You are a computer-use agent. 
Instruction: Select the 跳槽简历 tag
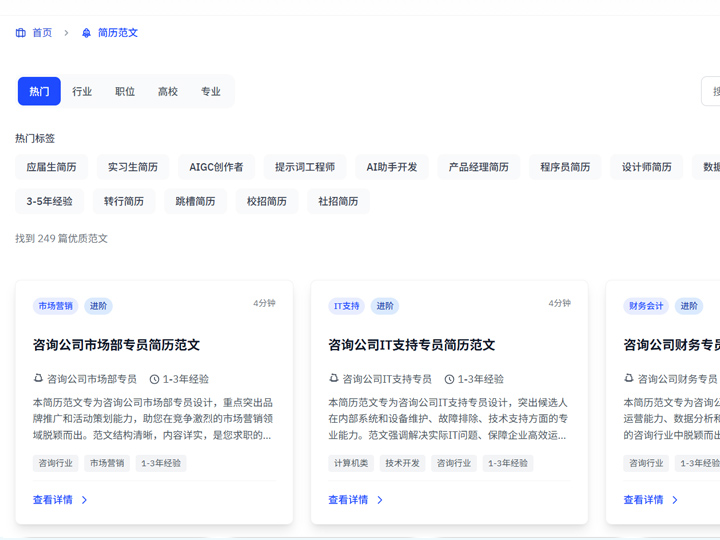click(196, 201)
